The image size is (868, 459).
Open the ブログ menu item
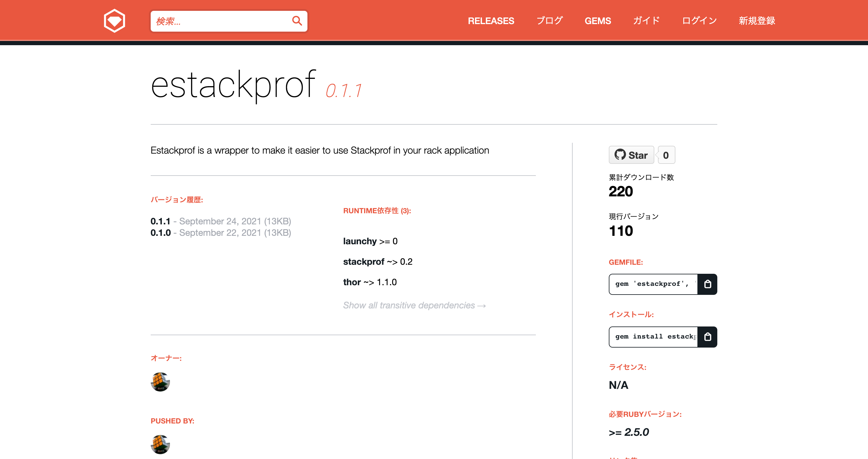pos(549,21)
